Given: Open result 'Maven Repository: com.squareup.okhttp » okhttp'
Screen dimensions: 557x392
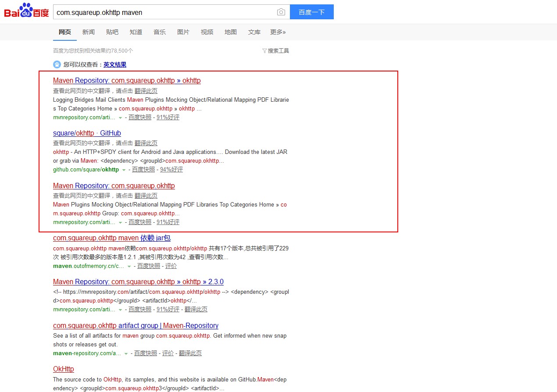Looking at the screenshot, I should 127,81.
